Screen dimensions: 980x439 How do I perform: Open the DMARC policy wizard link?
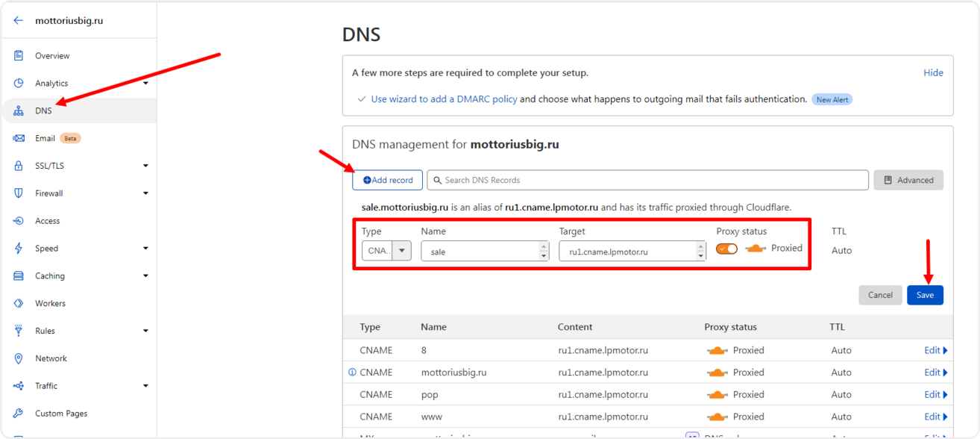tap(444, 99)
